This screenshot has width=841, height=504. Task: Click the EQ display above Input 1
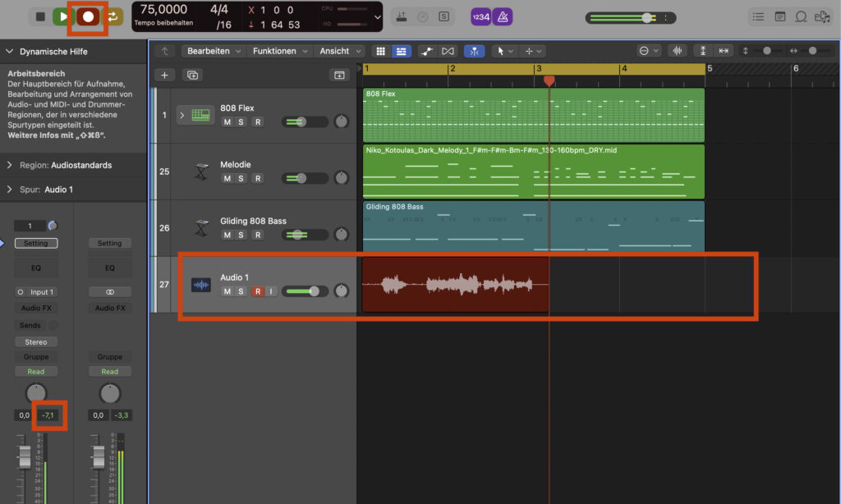pos(36,268)
